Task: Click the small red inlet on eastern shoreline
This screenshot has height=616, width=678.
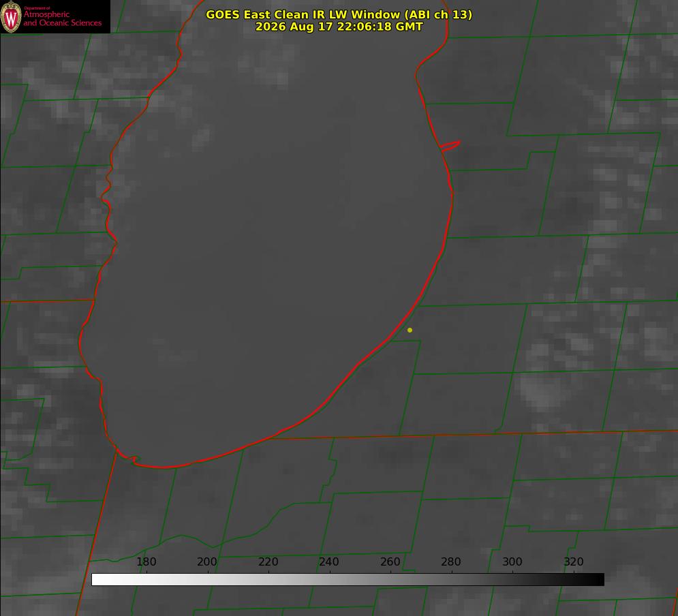Action: click(x=450, y=146)
